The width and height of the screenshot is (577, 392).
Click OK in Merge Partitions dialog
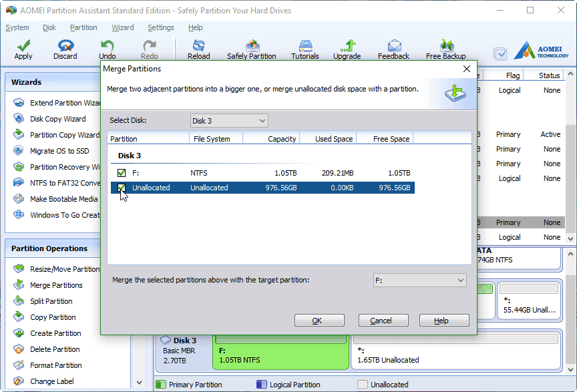coord(319,321)
